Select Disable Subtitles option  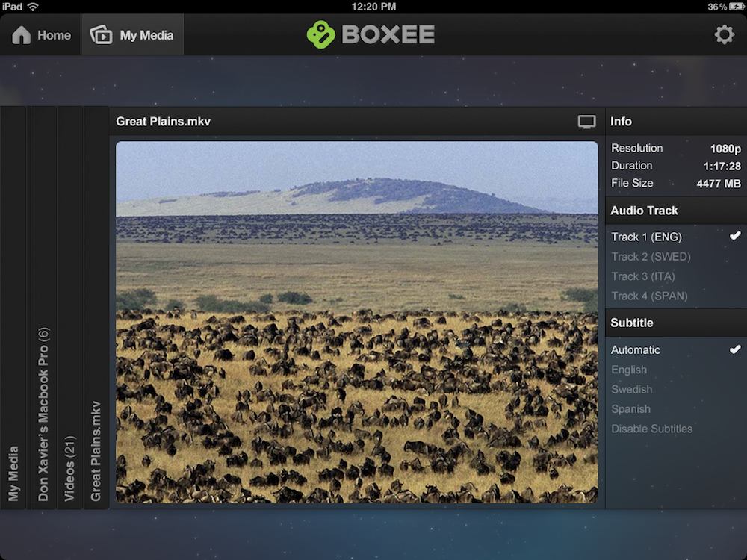click(651, 429)
